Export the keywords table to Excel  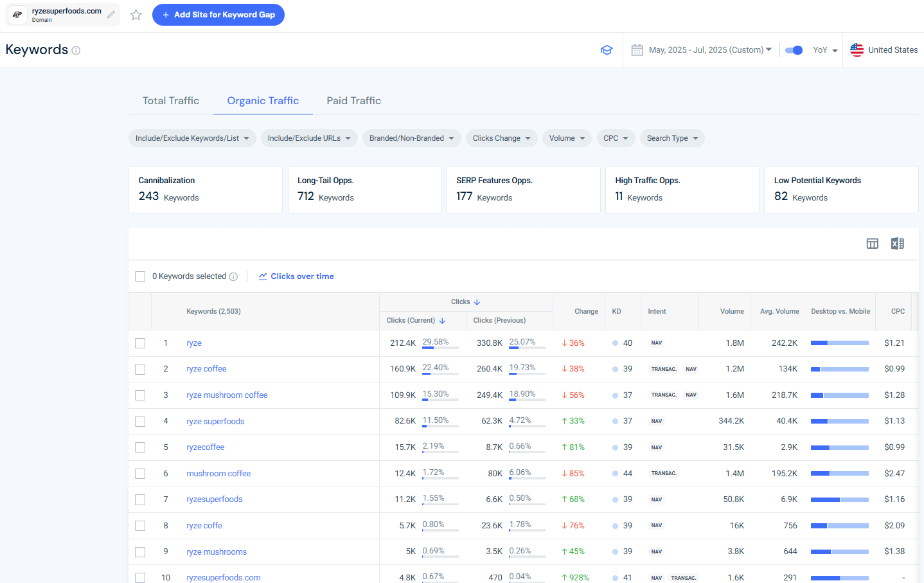click(x=897, y=244)
